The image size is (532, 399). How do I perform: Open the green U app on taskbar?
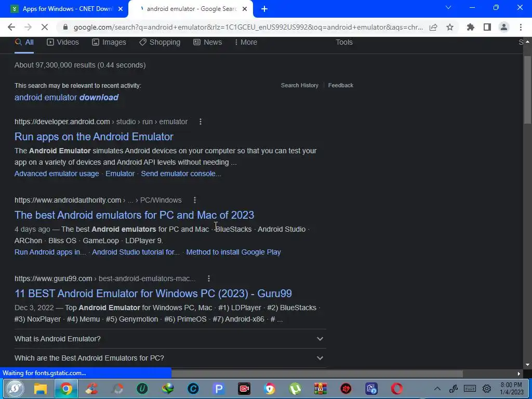pos(142,389)
